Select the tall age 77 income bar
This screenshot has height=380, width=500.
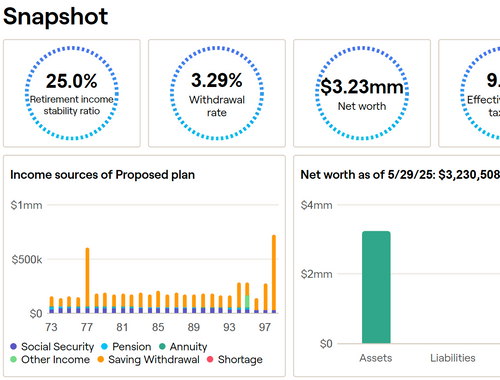pos(87,280)
